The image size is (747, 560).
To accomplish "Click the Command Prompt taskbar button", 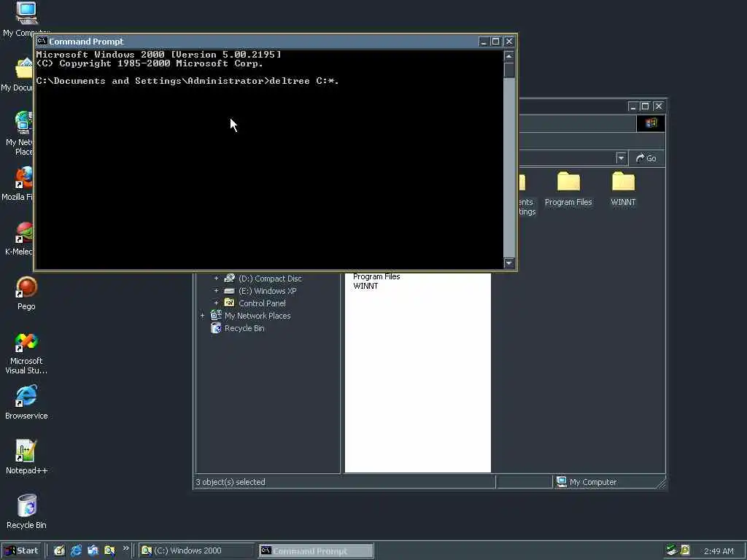I will click(x=317, y=551).
